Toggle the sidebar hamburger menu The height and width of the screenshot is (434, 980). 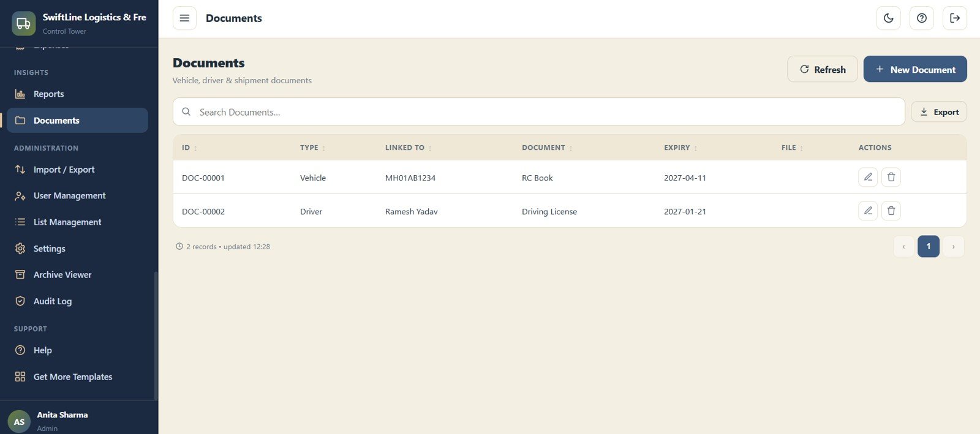tap(184, 18)
